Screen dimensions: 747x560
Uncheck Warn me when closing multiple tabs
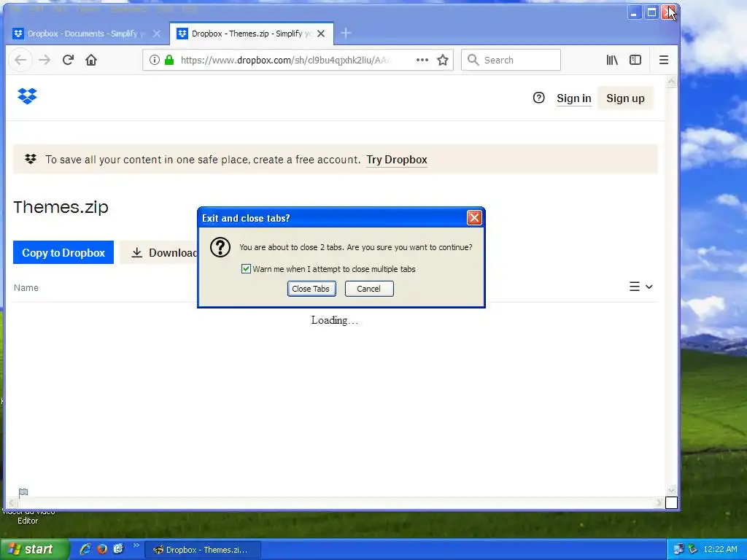[246, 269]
